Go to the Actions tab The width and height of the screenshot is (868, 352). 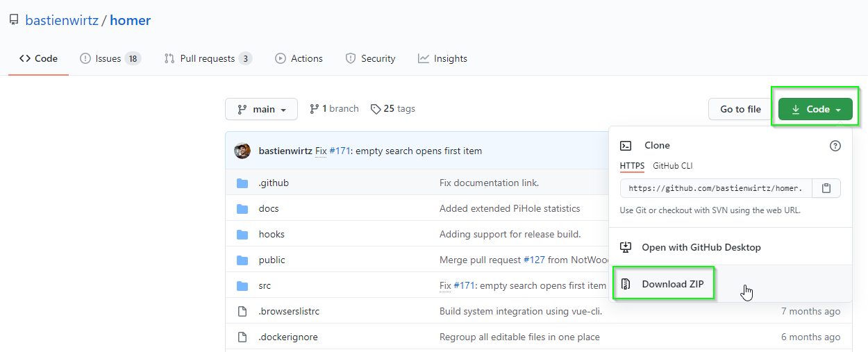pos(299,58)
